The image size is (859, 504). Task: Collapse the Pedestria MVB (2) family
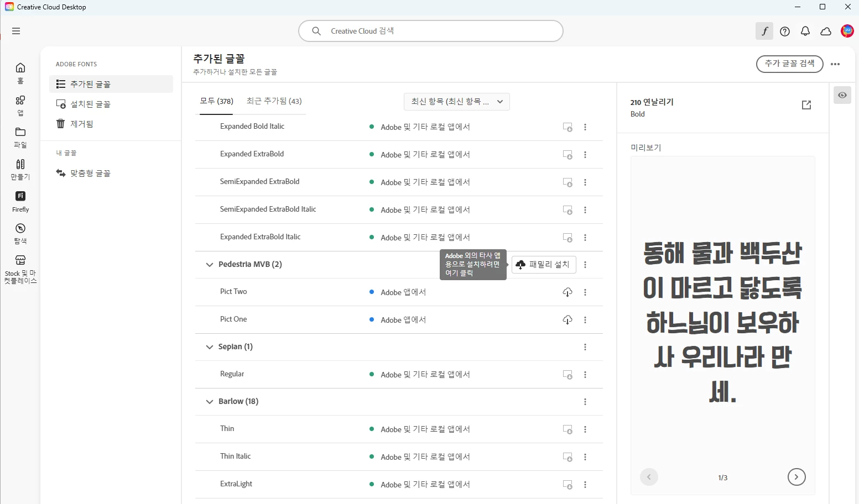point(210,265)
